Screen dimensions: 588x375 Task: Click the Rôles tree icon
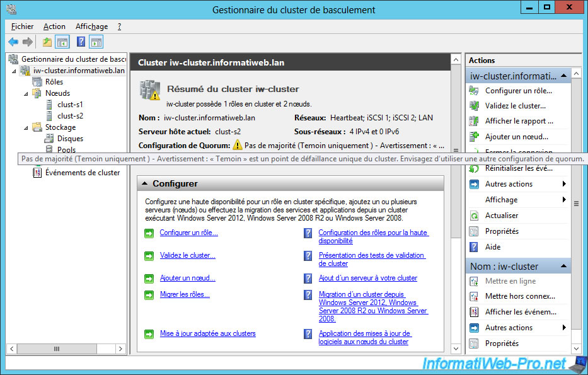click(37, 82)
